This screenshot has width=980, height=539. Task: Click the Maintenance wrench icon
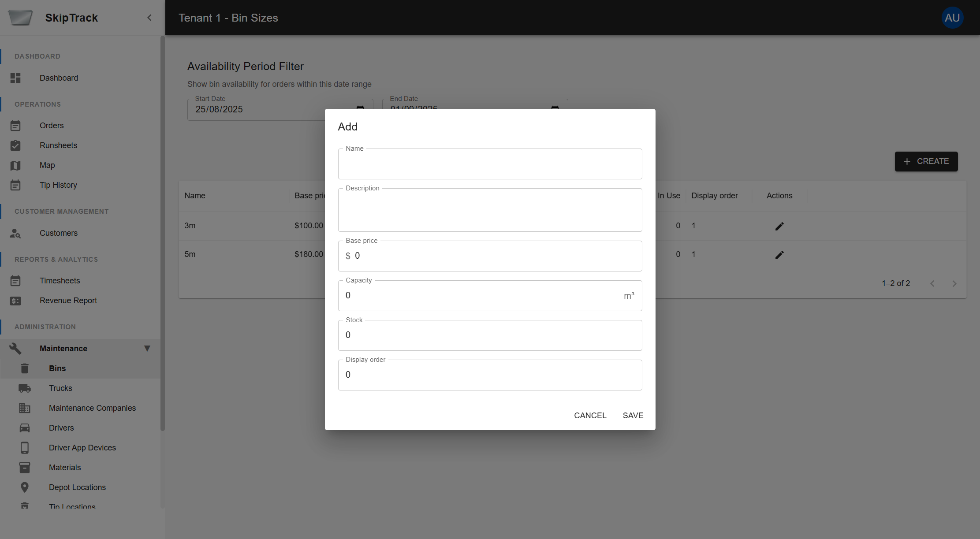(15, 348)
